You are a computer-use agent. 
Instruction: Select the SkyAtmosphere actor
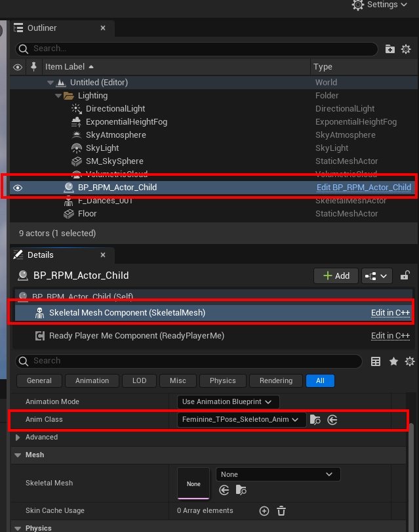[x=115, y=134]
